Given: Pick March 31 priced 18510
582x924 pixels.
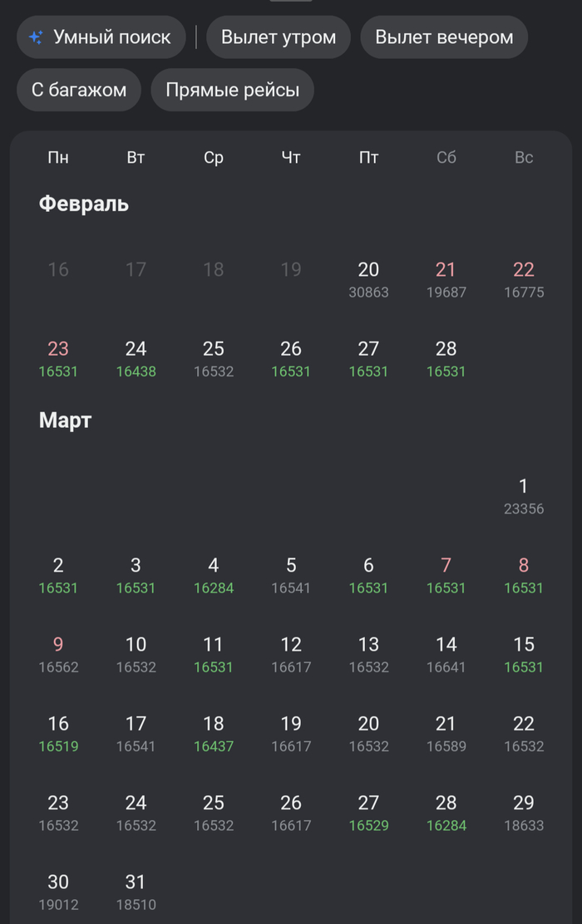Looking at the screenshot, I should click(x=136, y=892).
